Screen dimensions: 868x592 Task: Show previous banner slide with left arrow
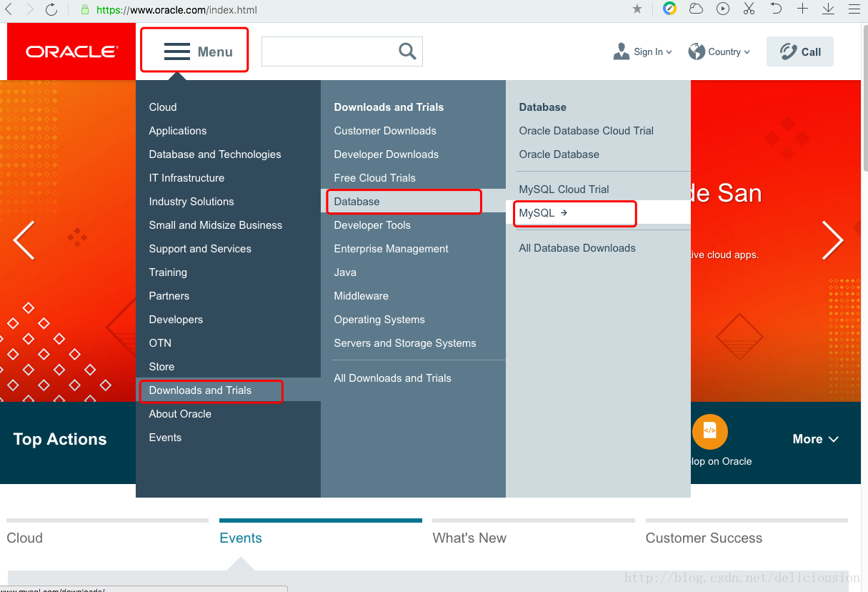24,240
